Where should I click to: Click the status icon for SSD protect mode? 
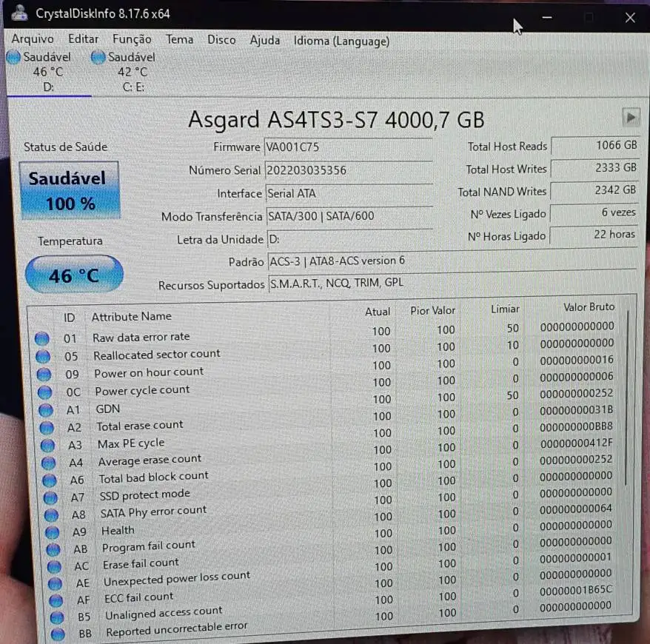(50, 497)
